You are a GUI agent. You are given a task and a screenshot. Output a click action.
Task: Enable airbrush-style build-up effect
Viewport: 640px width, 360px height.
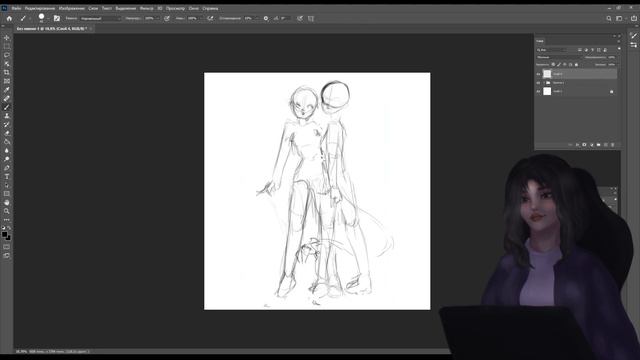(x=210, y=18)
